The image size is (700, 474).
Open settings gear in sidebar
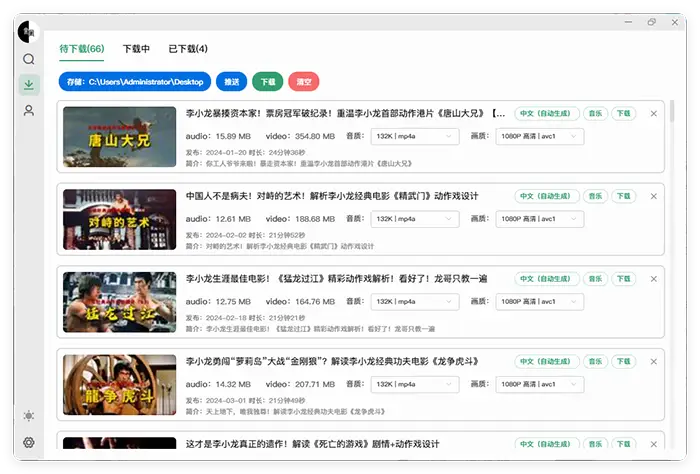(29, 442)
